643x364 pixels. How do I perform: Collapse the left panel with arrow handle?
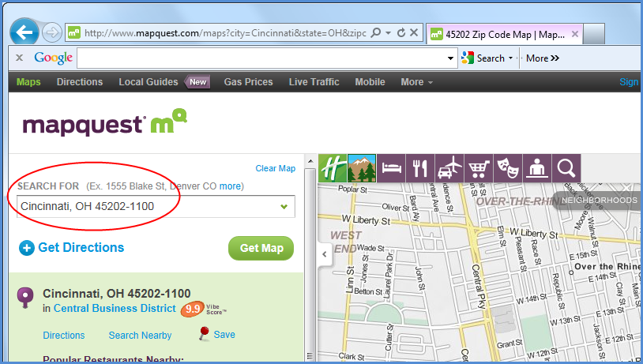323,254
